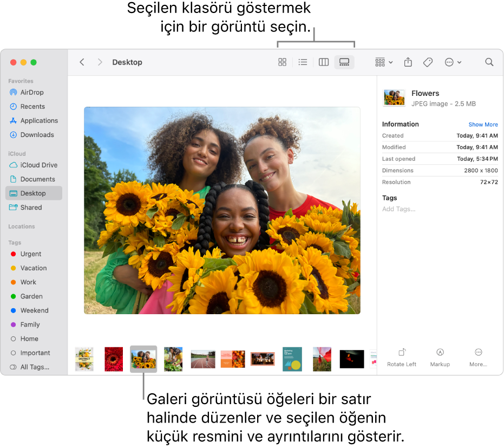Click the large Flowers preview image
Image resolution: width=504 pixels, height=448 pixels.
coord(222,211)
